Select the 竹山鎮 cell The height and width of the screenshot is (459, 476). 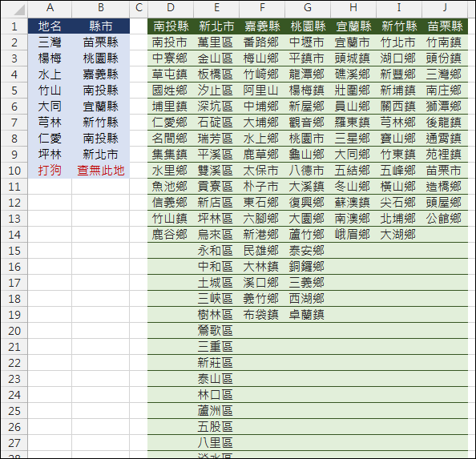(171, 219)
